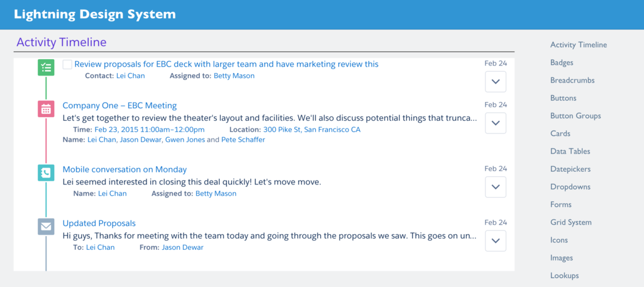Click the teal phone call icon
The image size is (644, 287).
coord(46,172)
